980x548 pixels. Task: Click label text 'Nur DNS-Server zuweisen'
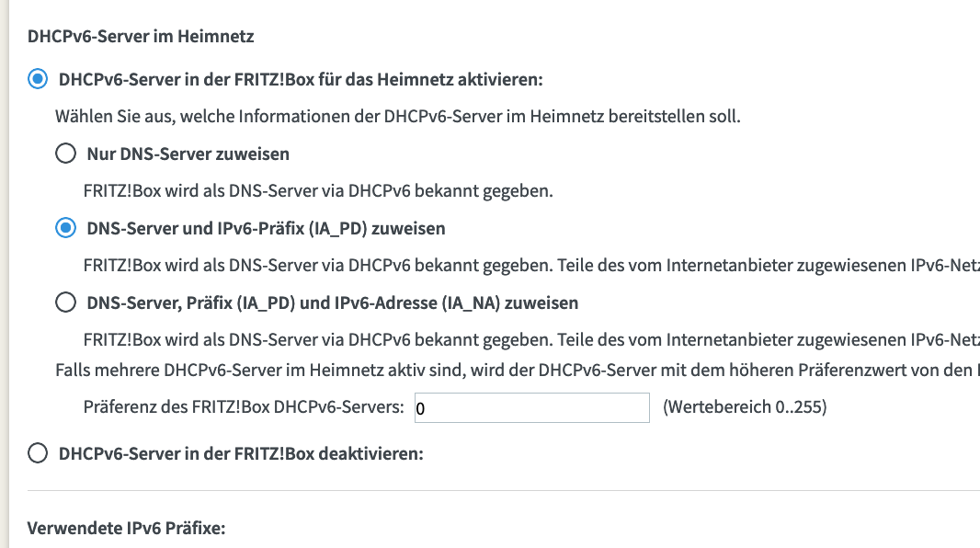[x=188, y=154]
